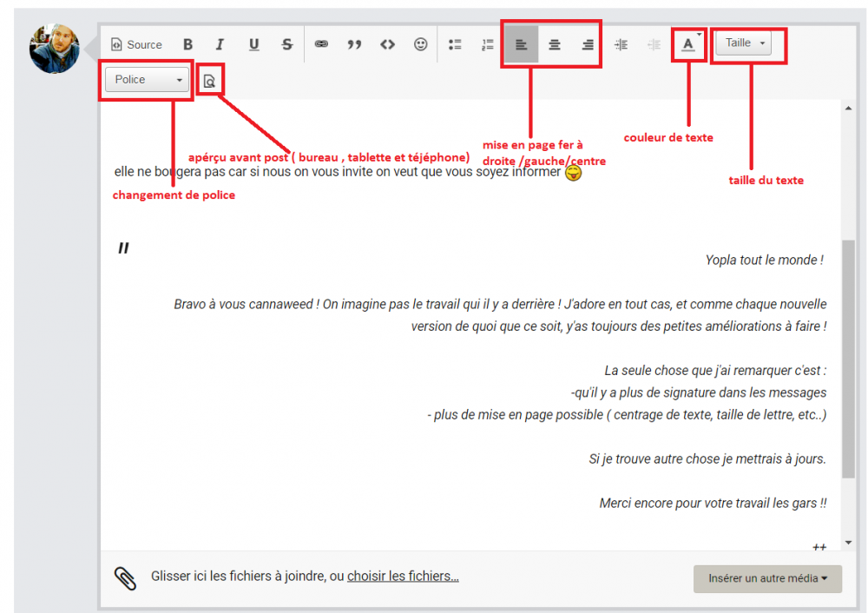
Task: Decrease indent of paragraph
Action: coord(654,44)
